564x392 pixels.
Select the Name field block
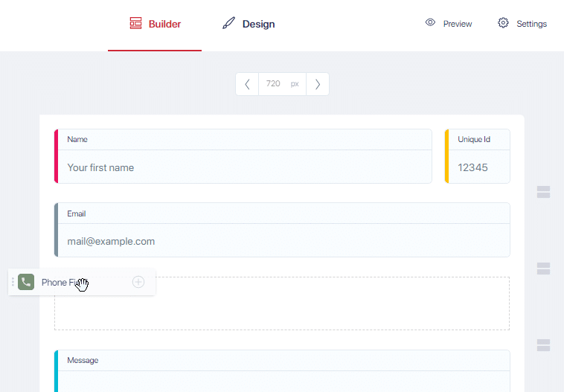click(x=243, y=156)
